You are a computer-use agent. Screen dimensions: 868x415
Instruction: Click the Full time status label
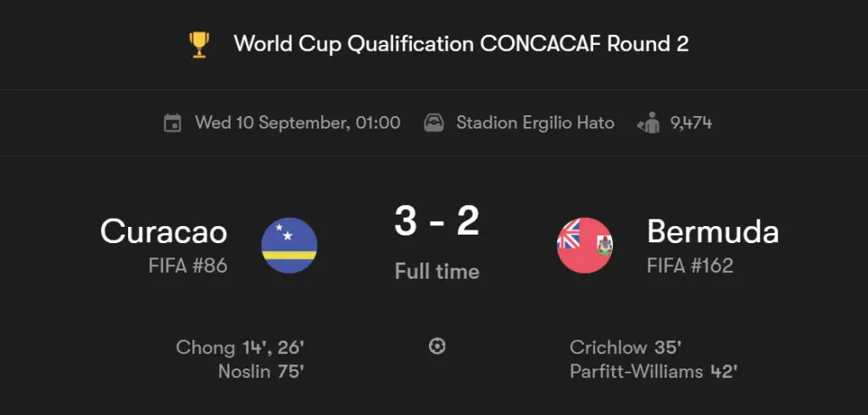(x=437, y=272)
